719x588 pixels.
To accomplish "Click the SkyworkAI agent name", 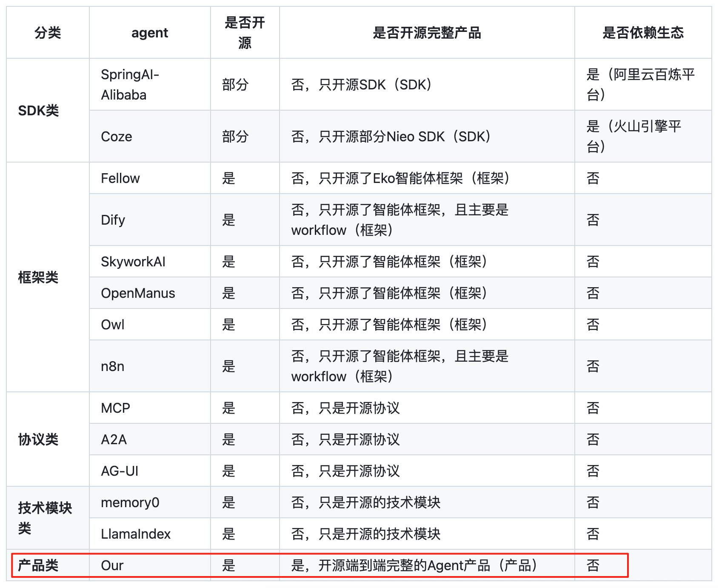I will [133, 262].
